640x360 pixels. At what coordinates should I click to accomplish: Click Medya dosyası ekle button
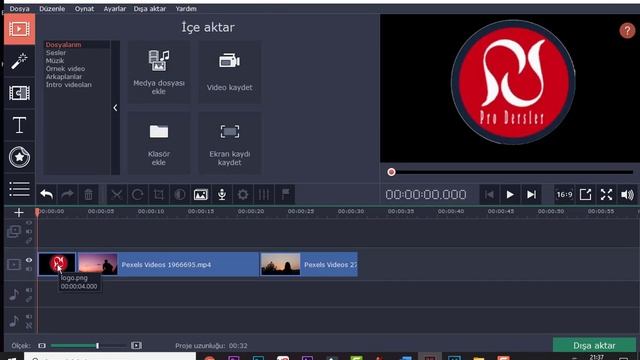159,72
